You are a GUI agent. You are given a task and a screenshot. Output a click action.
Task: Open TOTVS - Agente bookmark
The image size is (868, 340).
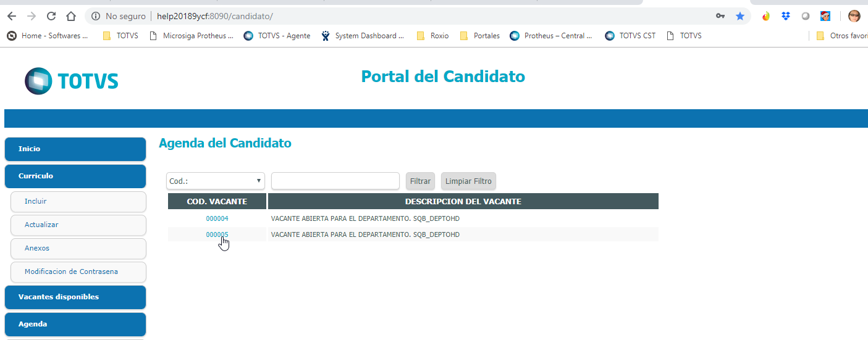(277, 36)
